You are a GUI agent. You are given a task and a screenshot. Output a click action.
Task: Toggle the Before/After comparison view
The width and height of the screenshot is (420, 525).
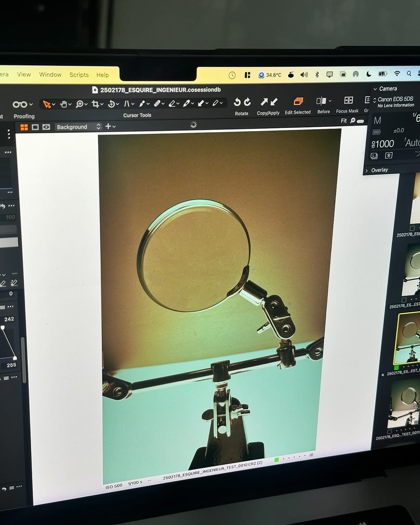321,101
